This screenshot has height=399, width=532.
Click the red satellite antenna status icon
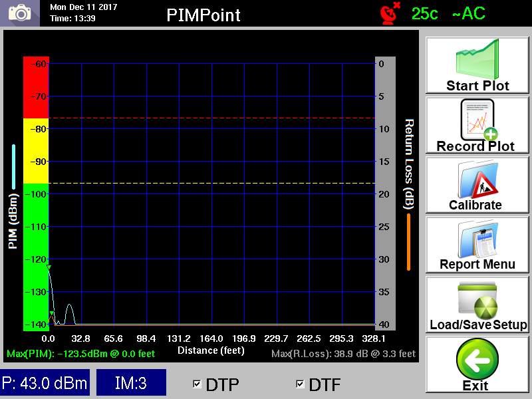pos(390,13)
